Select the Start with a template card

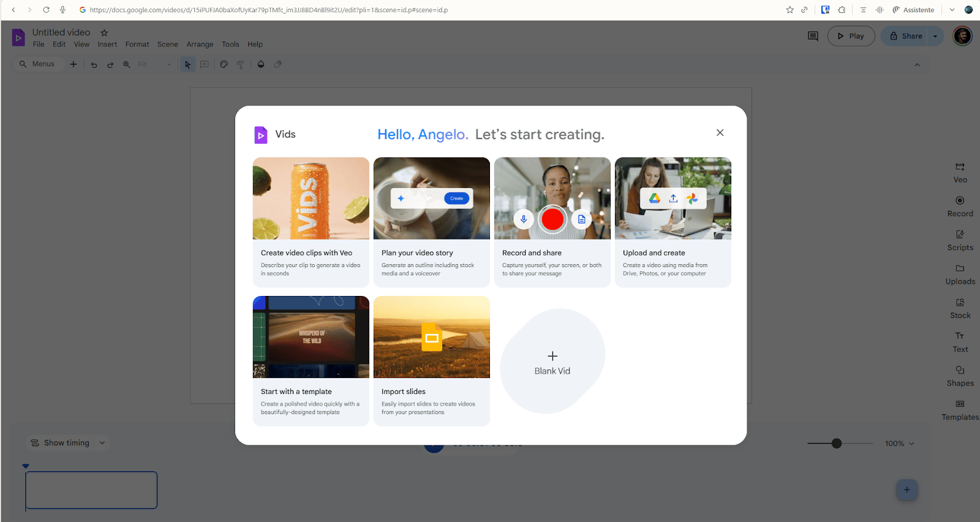point(311,361)
